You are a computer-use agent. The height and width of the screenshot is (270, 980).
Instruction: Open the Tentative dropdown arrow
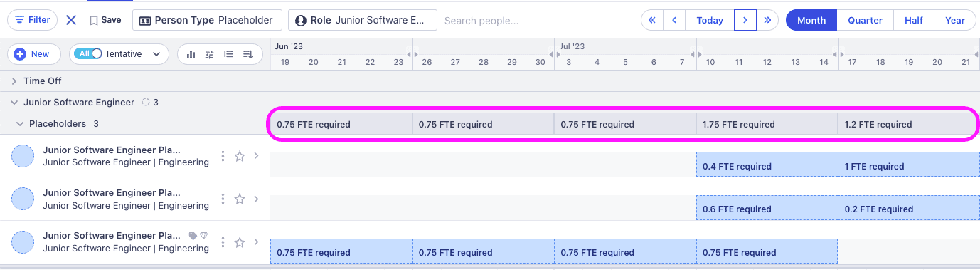(157, 54)
